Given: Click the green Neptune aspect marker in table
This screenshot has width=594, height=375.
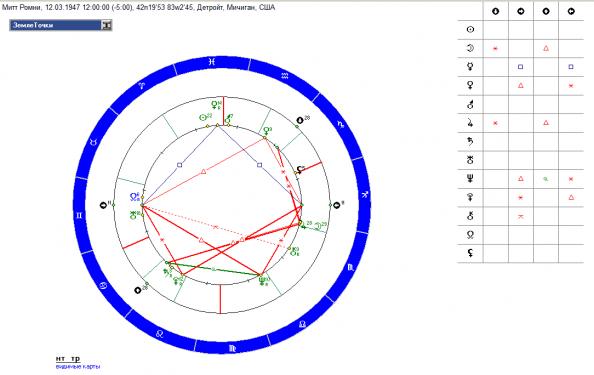Looking at the screenshot, I should pyautogui.click(x=546, y=179).
